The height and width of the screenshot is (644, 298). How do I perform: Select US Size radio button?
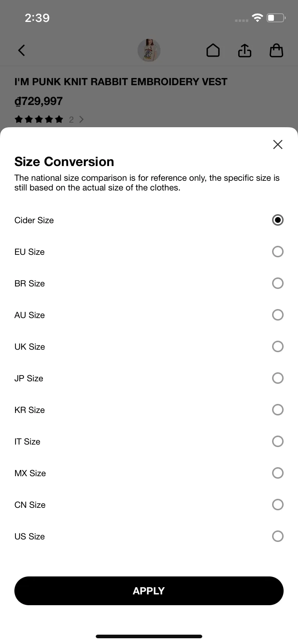(x=278, y=536)
